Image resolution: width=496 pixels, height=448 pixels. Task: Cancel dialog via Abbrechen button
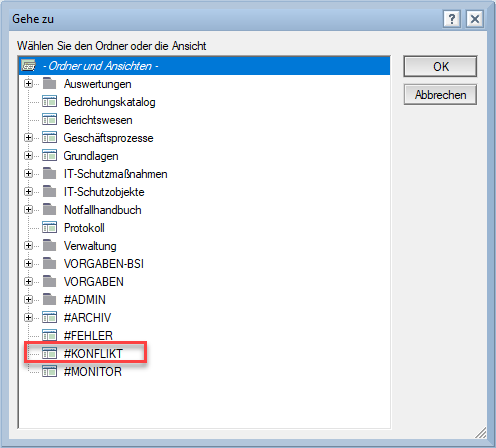(440, 95)
